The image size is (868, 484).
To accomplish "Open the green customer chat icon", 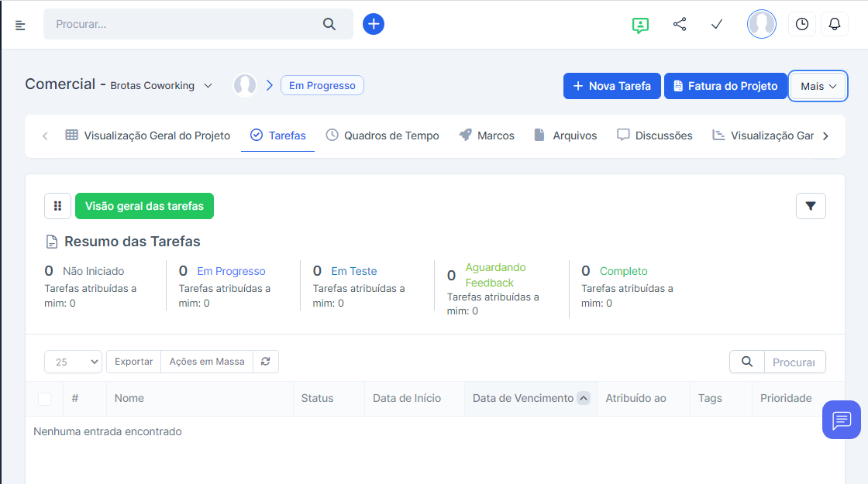I will pyautogui.click(x=640, y=25).
